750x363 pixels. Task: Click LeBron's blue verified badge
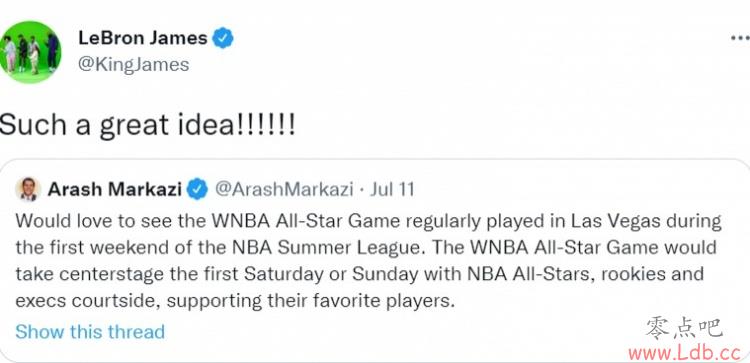(223, 38)
